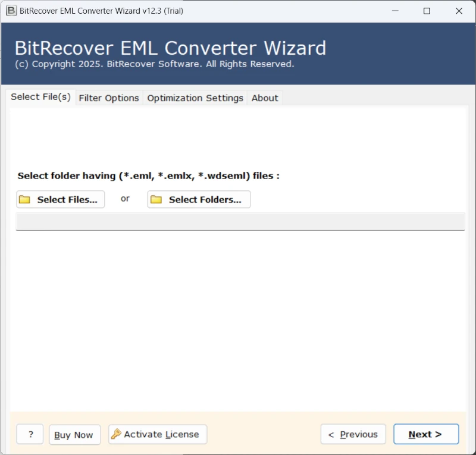Go back with the Previous button
The image size is (476, 455).
pyautogui.click(x=353, y=434)
